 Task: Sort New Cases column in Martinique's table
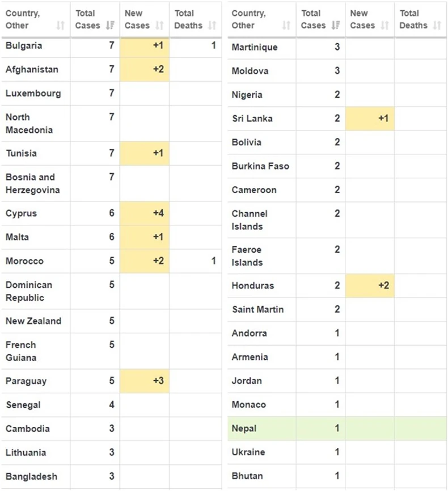[x=385, y=26]
